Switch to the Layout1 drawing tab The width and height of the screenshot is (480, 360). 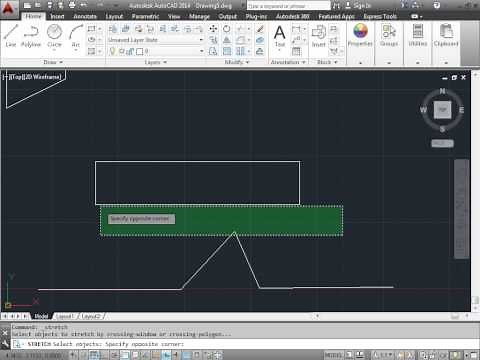(x=64, y=316)
